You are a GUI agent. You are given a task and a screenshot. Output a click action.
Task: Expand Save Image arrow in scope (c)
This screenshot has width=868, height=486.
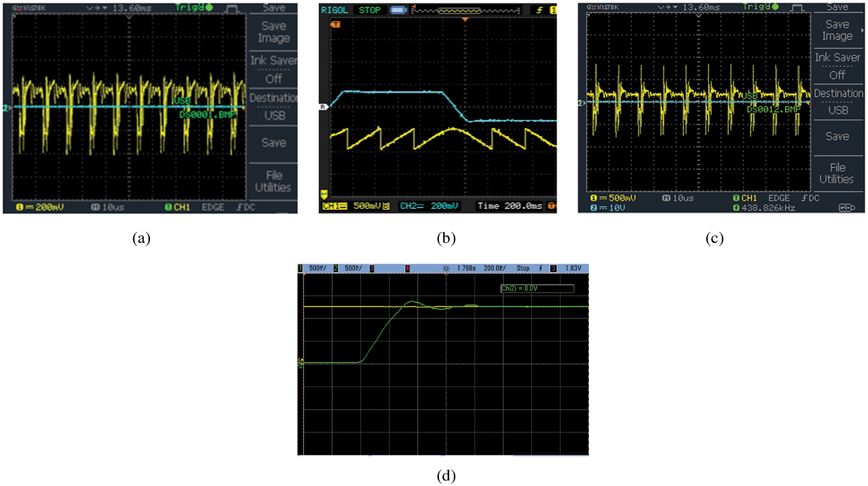862,30
